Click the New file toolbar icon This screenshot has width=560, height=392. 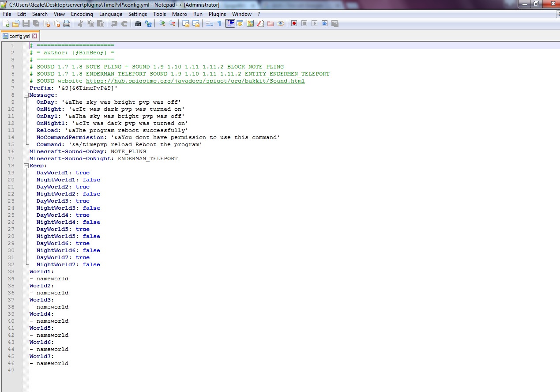coord(6,23)
